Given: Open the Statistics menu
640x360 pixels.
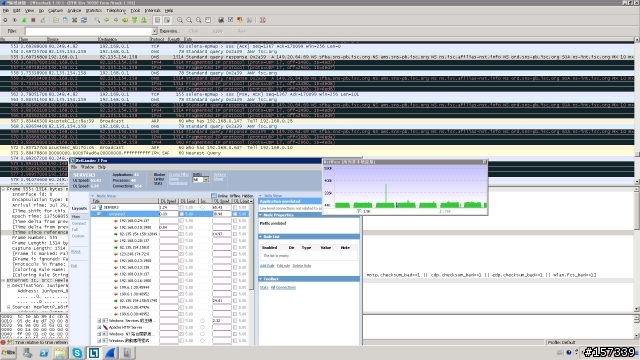Looking at the screenshot, I should 93,11.
